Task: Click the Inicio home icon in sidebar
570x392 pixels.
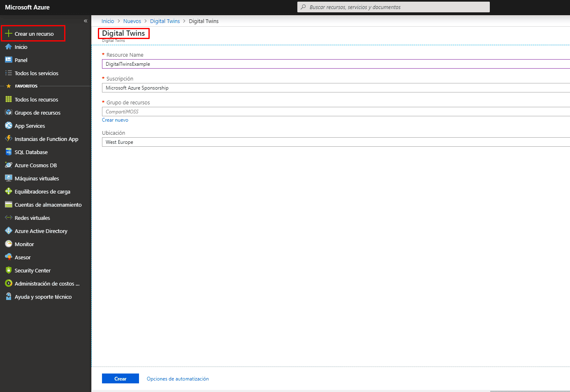Action: click(x=8, y=47)
